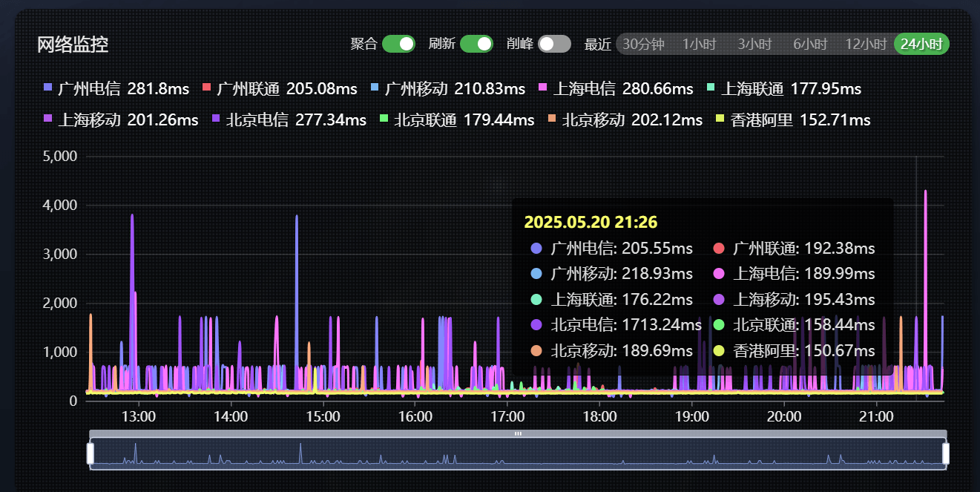This screenshot has height=492, width=980.
Task: Select the 6小时 range option
Action: pos(810,45)
